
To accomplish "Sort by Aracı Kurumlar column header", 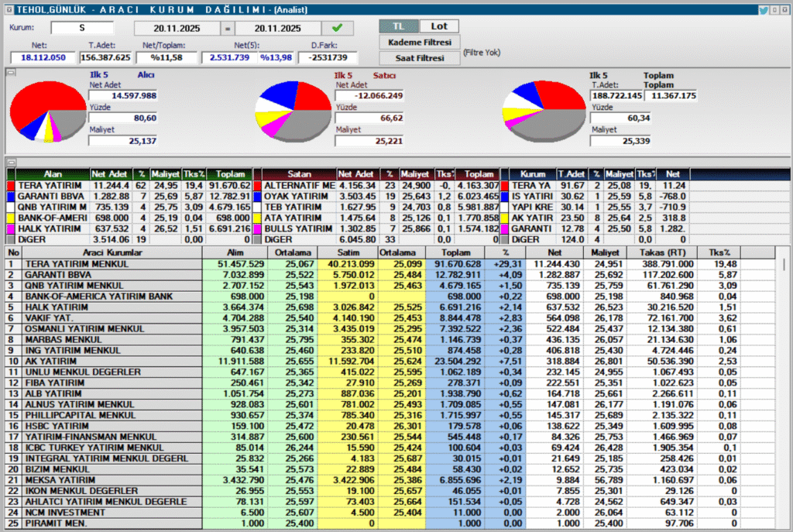I will pyautogui.click(x=112, y=252).
